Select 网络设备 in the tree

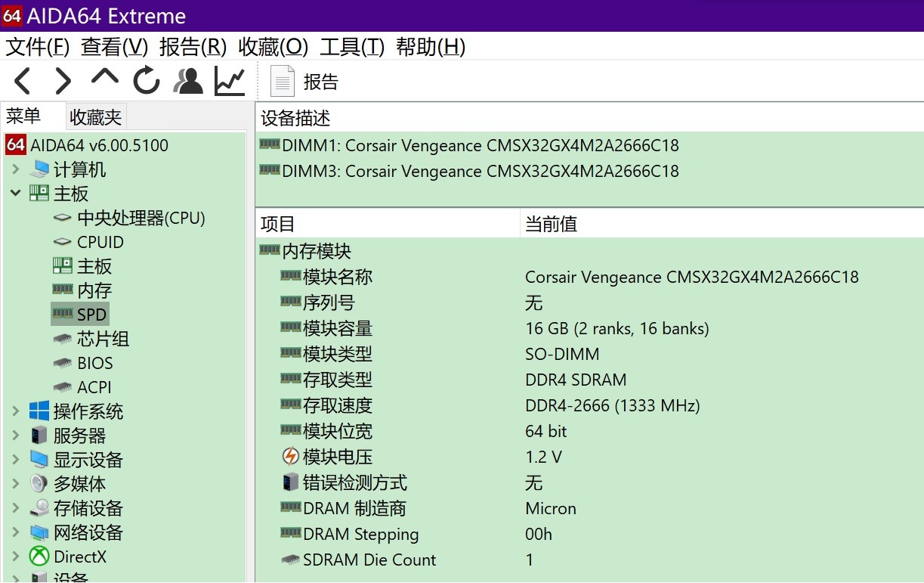[x=76, y=532]
